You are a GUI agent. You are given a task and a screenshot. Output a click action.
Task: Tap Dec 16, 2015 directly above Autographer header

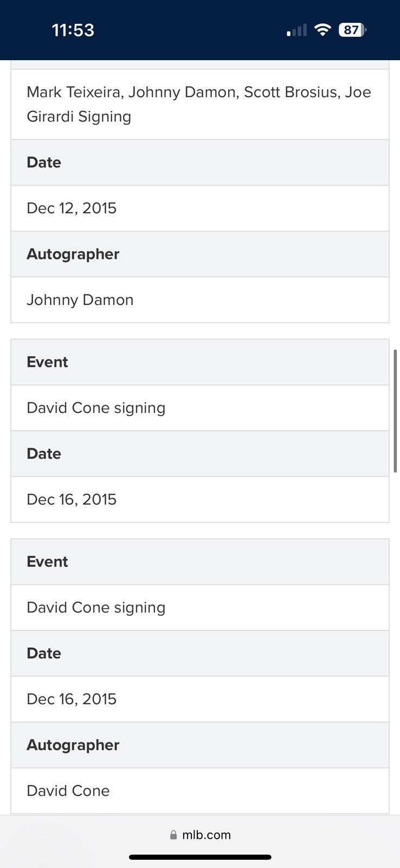click(x=72, y=699)
